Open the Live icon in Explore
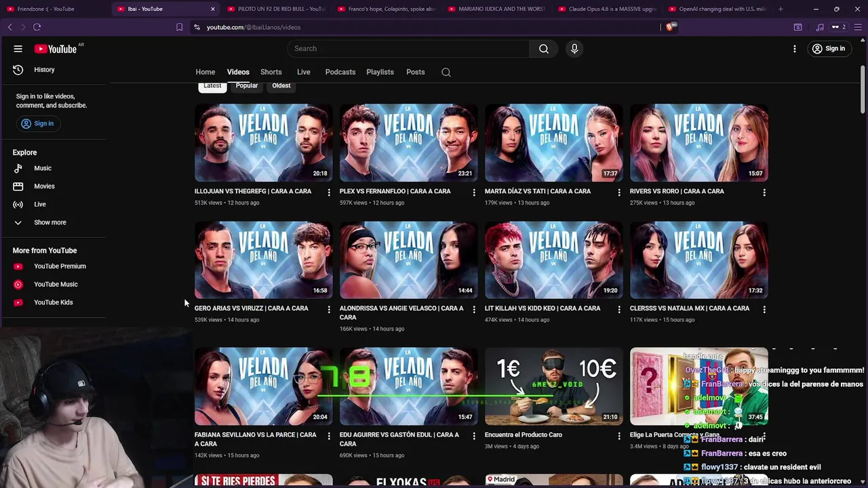The image size is (868, 488). [x=18, y=204]
